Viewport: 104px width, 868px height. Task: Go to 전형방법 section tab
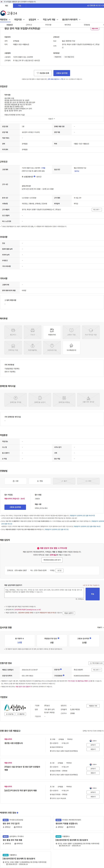(x=87, y=25)
